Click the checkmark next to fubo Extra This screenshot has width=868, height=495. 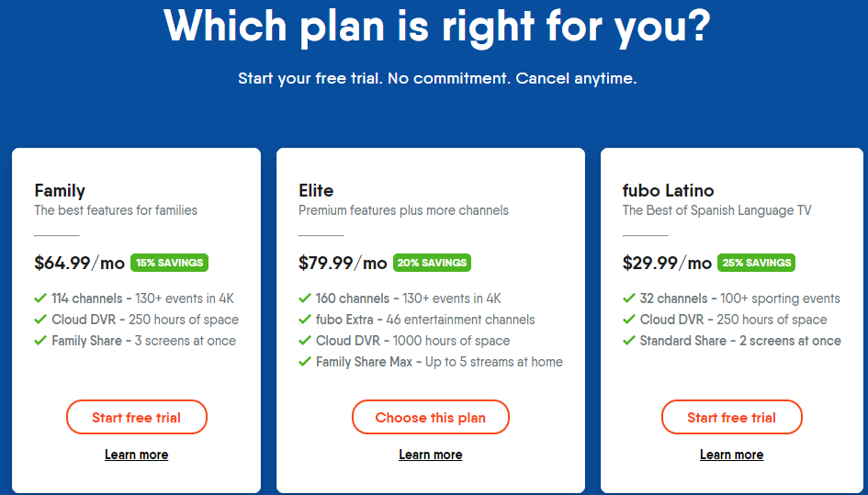click(304, 320)
